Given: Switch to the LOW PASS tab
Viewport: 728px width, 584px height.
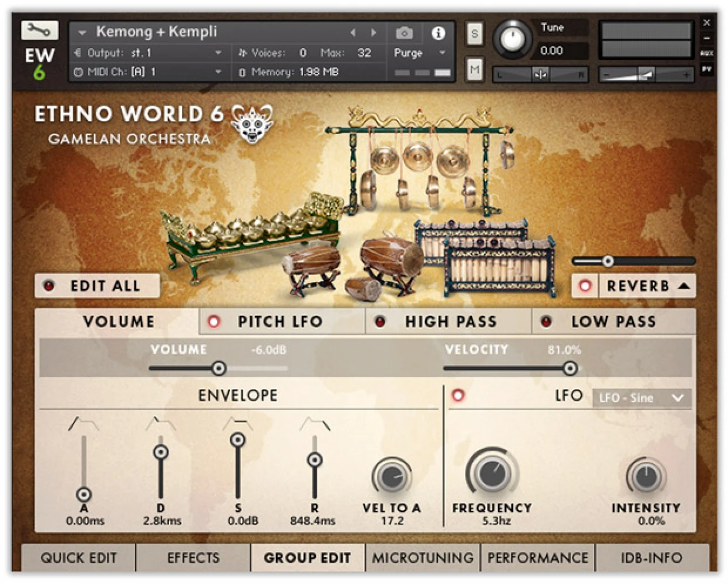Looking at the screenshot, I should (x=613, y=321).
